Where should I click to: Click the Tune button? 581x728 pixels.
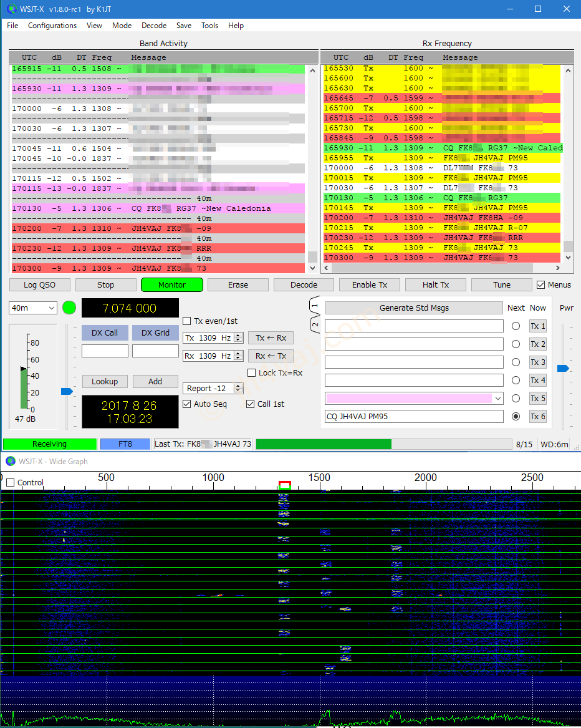pyautogui.click(x=502, y=284)
